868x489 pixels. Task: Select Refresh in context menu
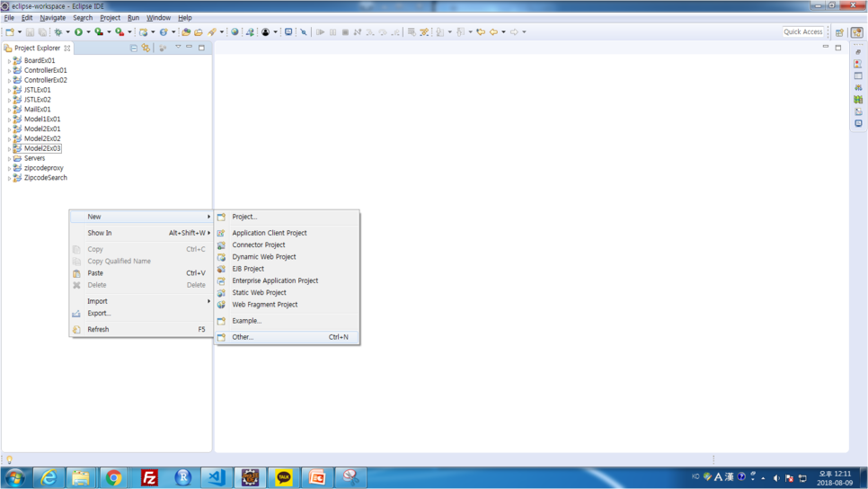click(141, 330)
